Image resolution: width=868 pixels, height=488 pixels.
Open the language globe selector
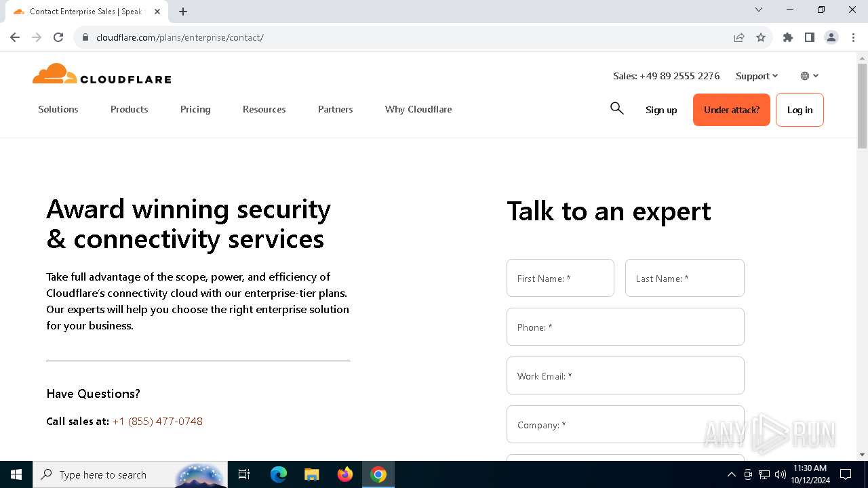[810, 76]
